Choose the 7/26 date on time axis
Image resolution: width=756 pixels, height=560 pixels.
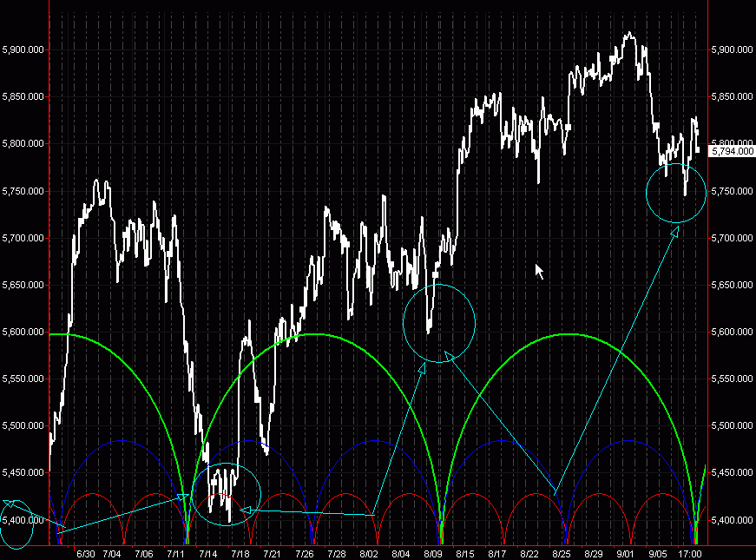(x=305, y=554)
